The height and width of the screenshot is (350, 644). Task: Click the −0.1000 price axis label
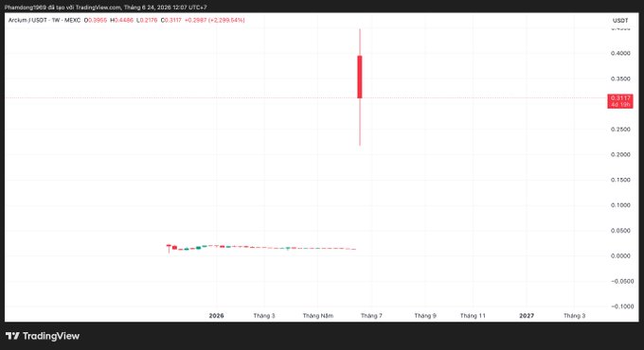click(x=622, y=306)
